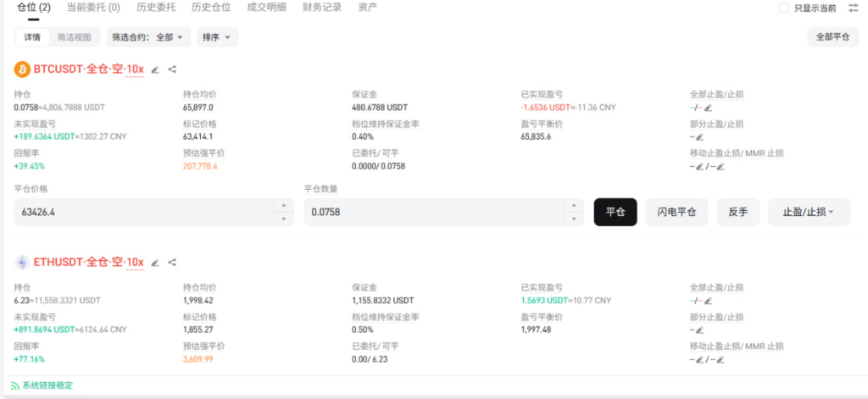
Task: Edit BTCUSDT 部分止盈/止损 setting
Action: (x=701, y=137)
